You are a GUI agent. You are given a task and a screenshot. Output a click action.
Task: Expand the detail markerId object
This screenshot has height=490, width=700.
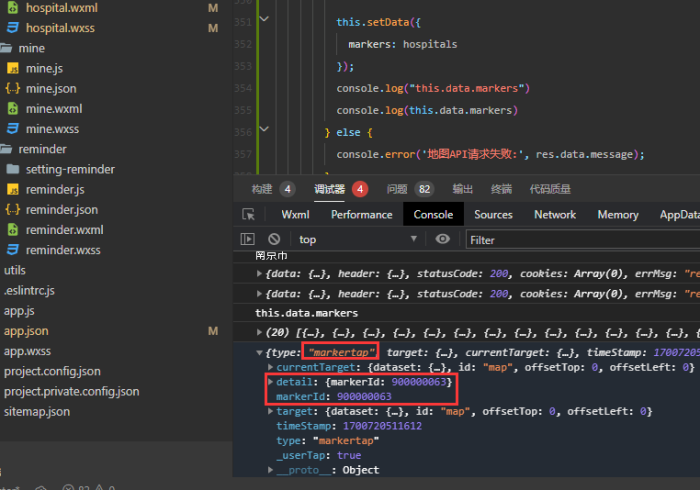271,382
